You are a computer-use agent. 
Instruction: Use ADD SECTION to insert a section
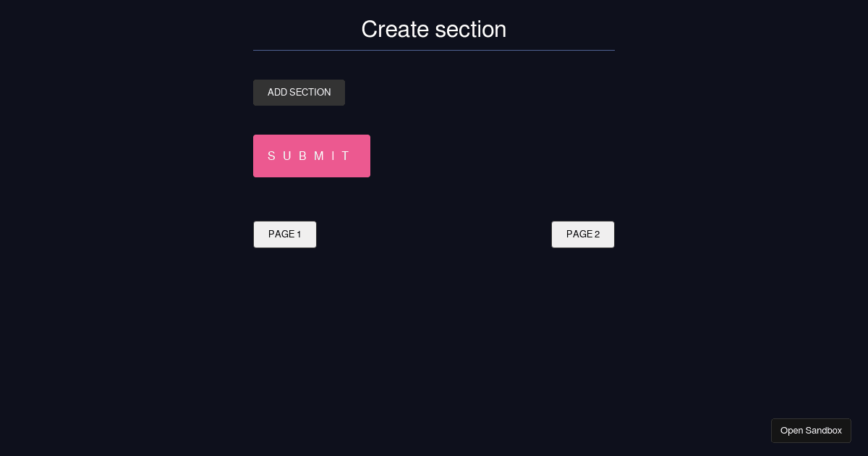pos(299,92)
